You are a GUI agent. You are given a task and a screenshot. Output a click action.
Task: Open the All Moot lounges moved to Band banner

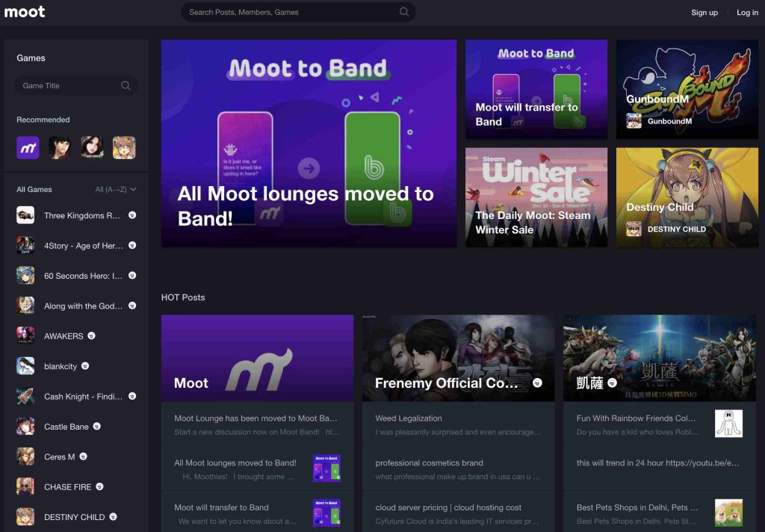[309, 143]
